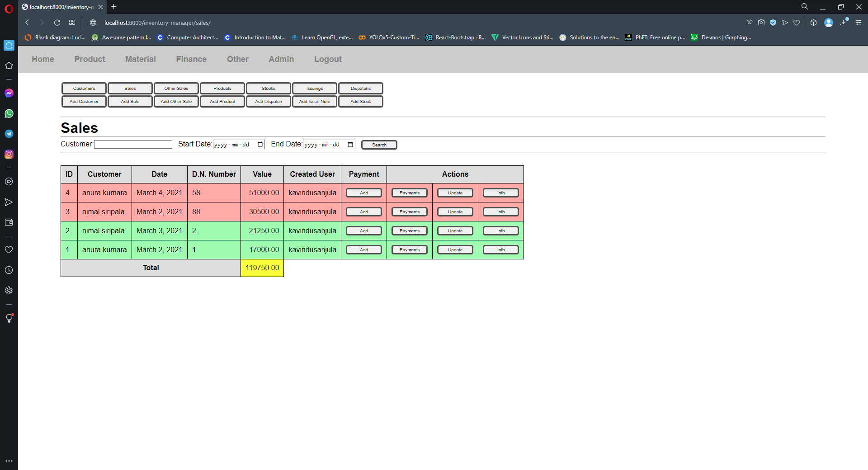This screenshot has width=868, height=470.
Task: Open Facebook Messenger in the sidebar
Action: point(9,93)
